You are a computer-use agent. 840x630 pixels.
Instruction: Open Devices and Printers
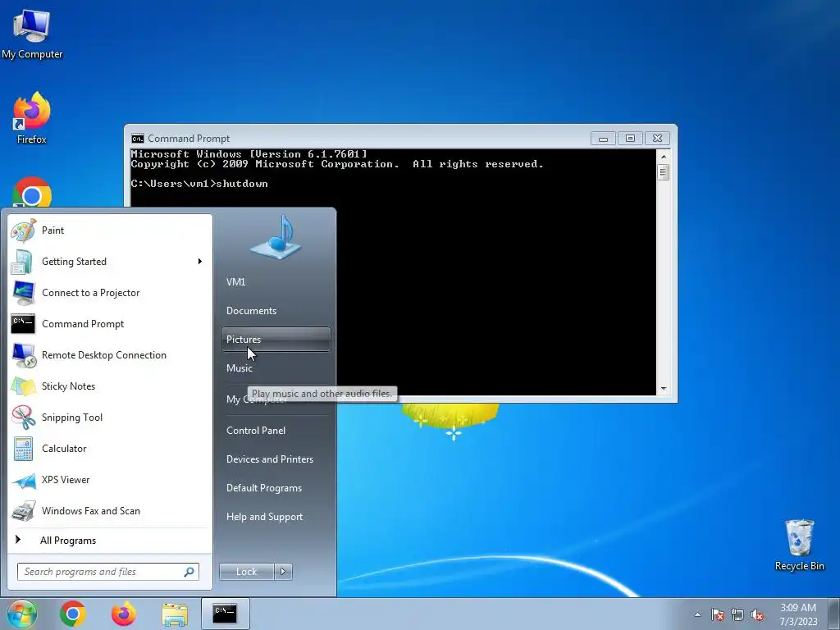pos(276,459)
